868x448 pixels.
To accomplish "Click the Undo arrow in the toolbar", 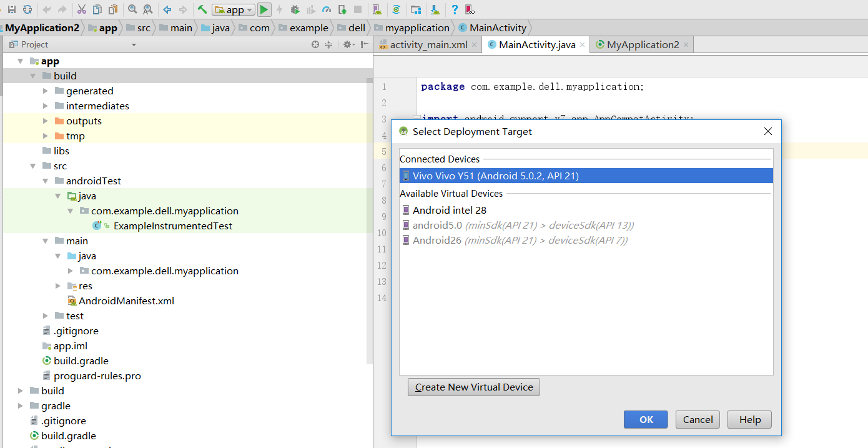I will (x=46, y=9).
